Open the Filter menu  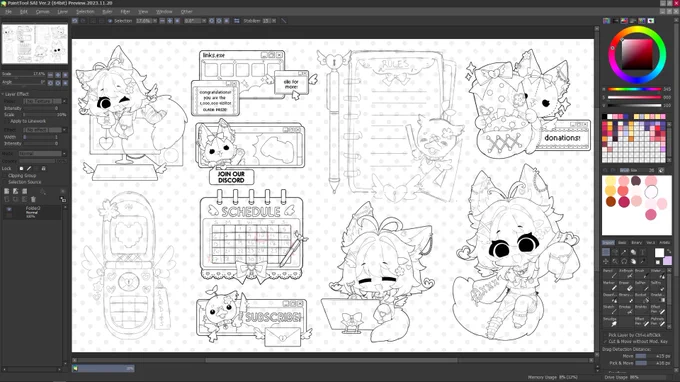125,12
